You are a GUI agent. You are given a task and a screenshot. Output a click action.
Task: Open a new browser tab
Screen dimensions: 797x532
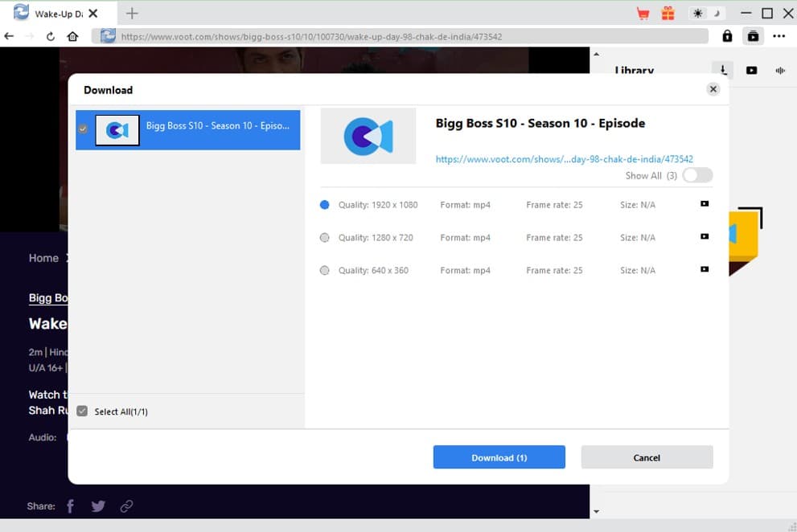[x=133, y=14]
